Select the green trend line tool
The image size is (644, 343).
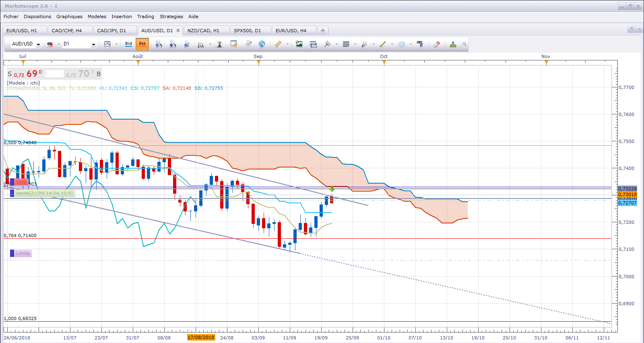[383, 44]
